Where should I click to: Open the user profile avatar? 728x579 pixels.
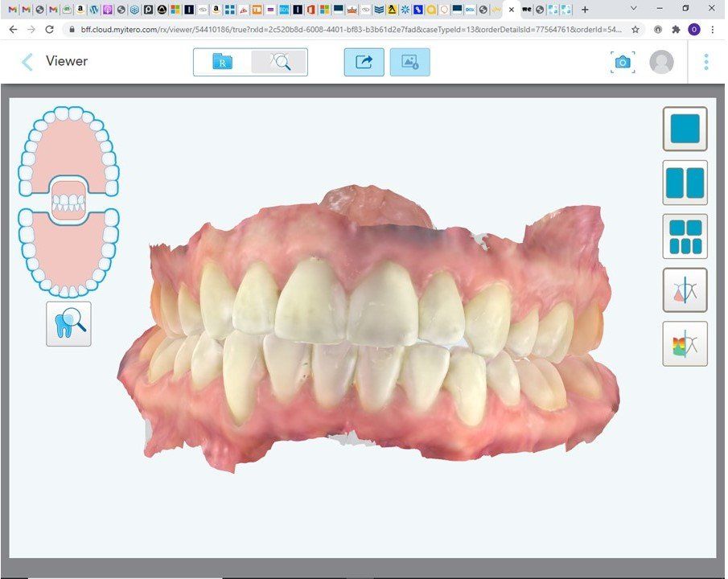coord(661,62)
